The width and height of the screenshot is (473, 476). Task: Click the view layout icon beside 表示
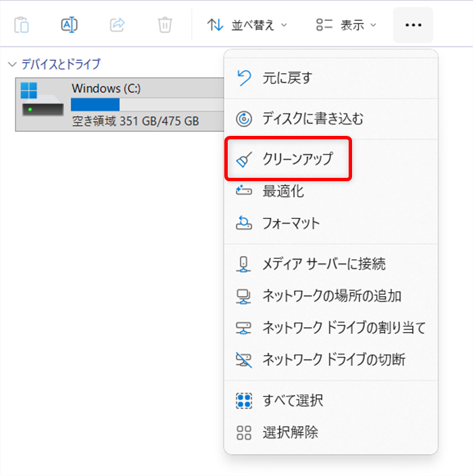click(x=324, y=25)
